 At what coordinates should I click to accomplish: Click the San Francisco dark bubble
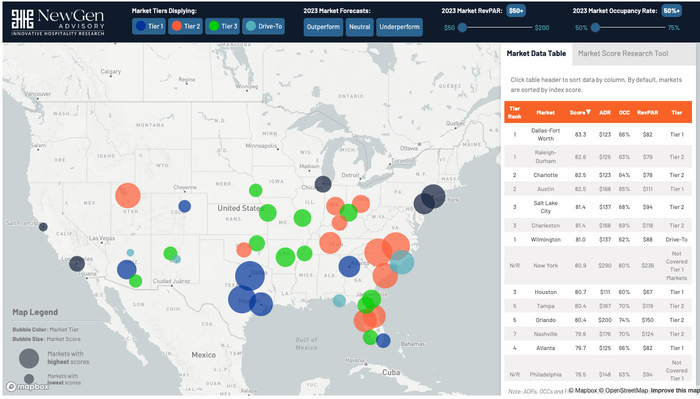43,227
